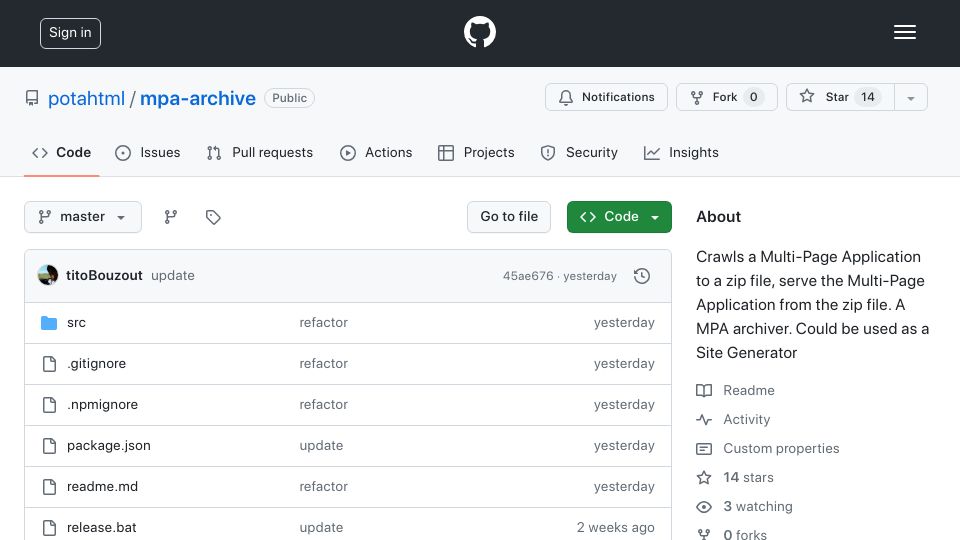
Task: Click the package.json file icon
Action: [x=50, y=446]
